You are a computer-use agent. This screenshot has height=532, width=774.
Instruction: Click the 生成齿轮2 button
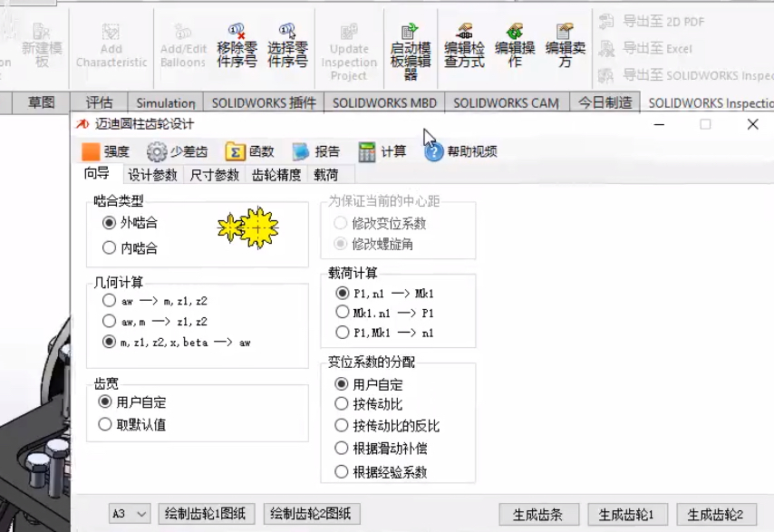[x=716, y=515]
